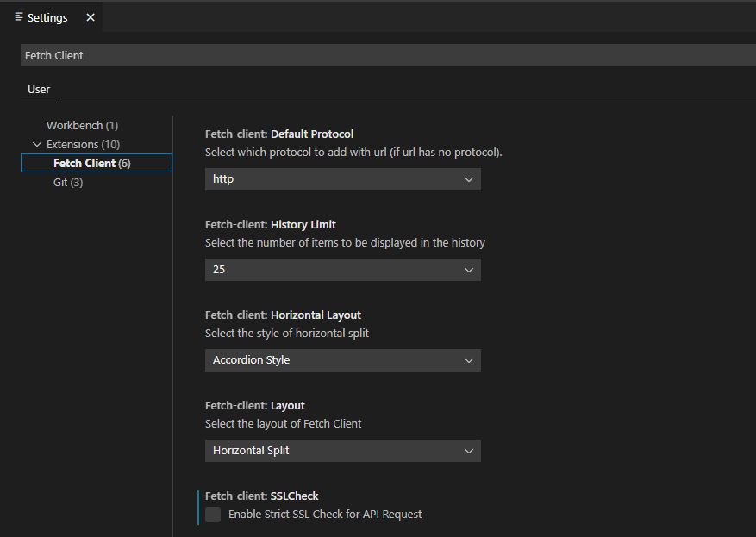Switch to the User settings tab
This screenshot has width=756, height=537.
(x=39, y=89)
